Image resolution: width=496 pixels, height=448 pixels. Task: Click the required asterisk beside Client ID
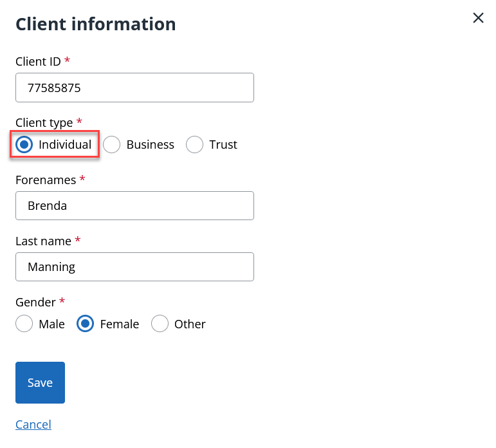click(x=67, y=61)
